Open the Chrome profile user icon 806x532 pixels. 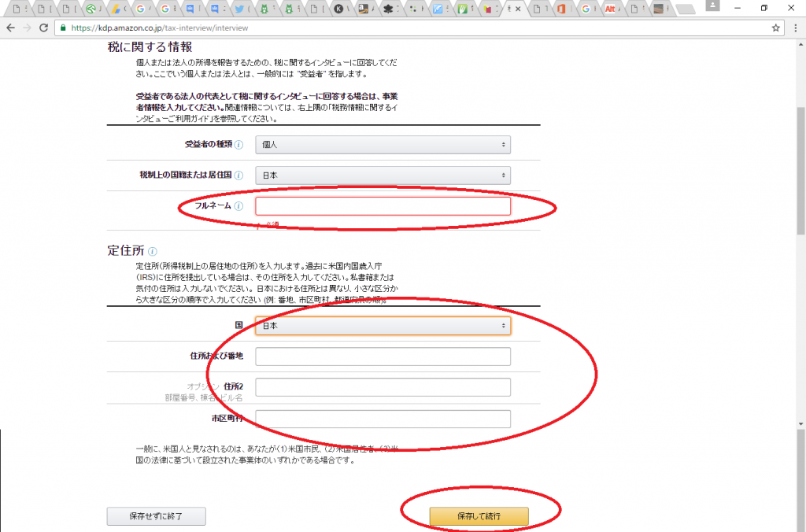pyautogui.click(x=712, y=6)
